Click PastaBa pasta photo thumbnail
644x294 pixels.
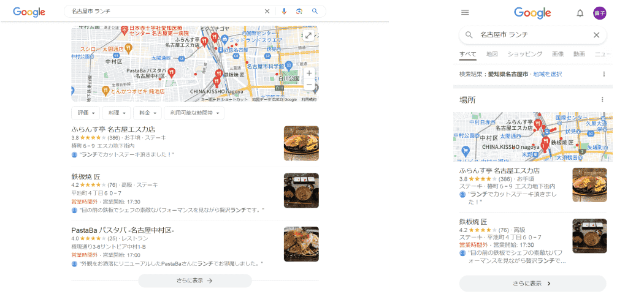coord(301,244)
